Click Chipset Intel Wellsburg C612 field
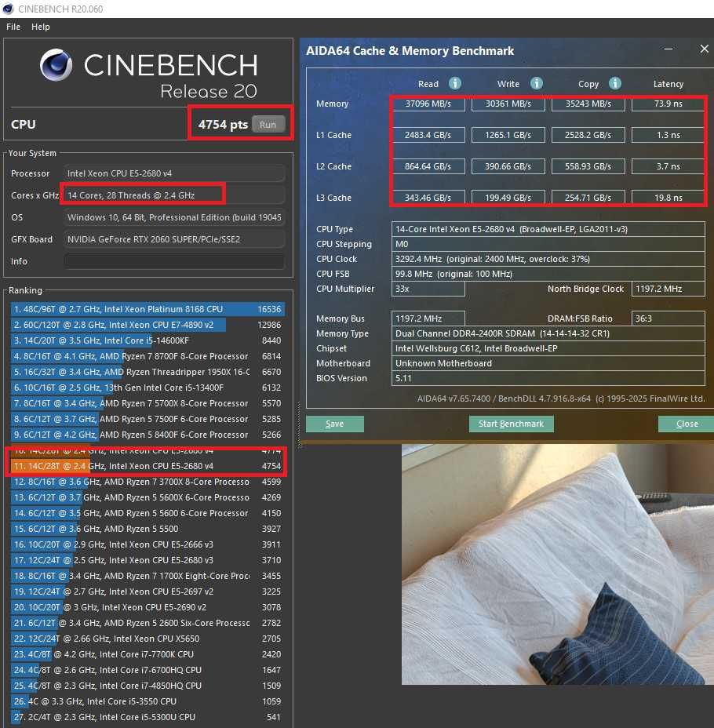 [548, 348]
